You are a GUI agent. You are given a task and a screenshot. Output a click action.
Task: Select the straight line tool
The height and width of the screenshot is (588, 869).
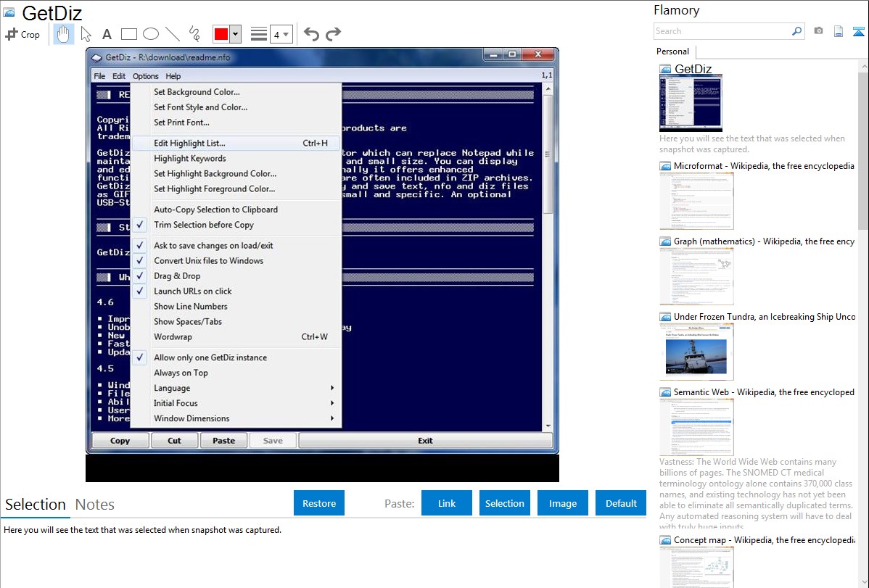click(x=173, y=34)
